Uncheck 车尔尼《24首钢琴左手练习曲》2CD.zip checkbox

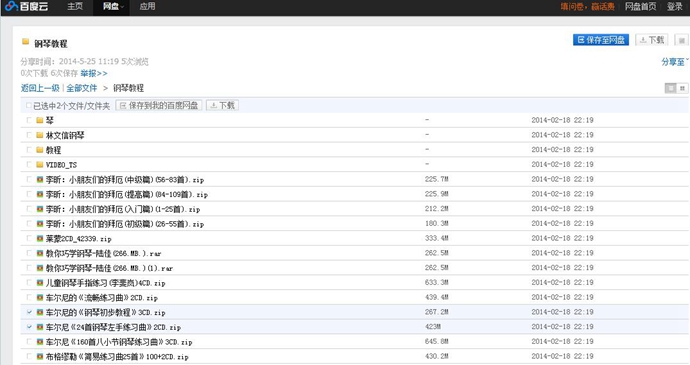pyautogui.click(x=29, y=327)
